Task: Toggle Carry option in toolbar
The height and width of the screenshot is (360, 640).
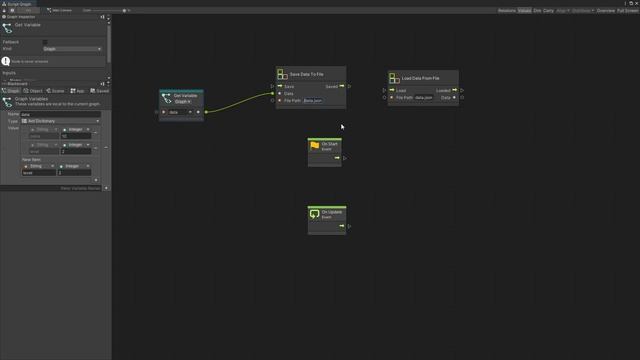Action: point(549,10)
